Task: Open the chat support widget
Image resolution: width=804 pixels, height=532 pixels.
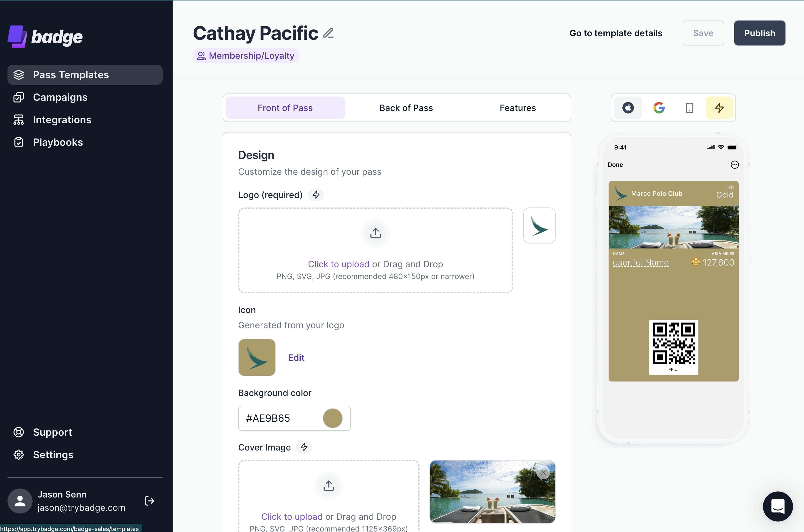Action: [778, 506]
